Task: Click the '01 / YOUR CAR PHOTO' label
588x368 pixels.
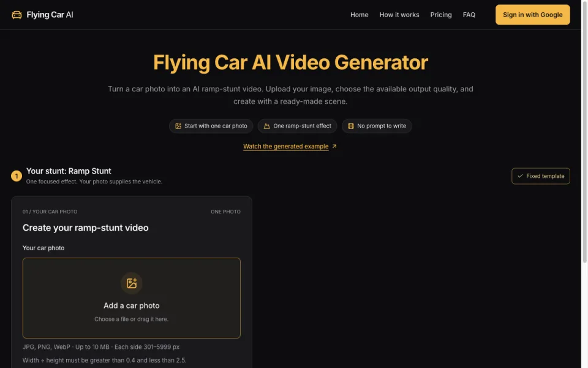Action: tap(50, 212)
